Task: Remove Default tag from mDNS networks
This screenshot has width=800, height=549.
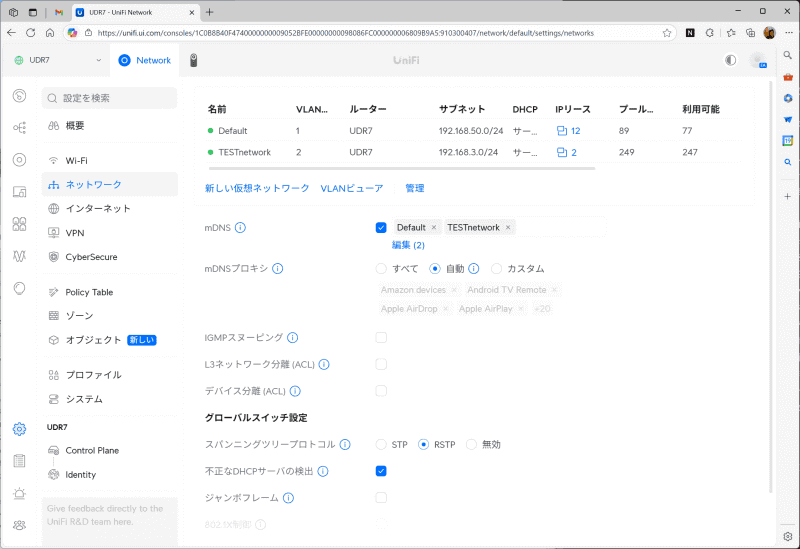Action: [434, 228]
